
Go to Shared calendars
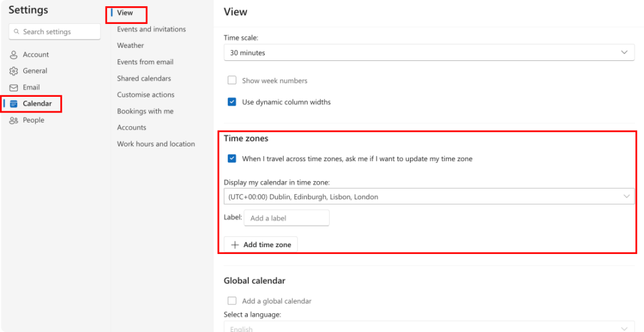coord(144,78)
